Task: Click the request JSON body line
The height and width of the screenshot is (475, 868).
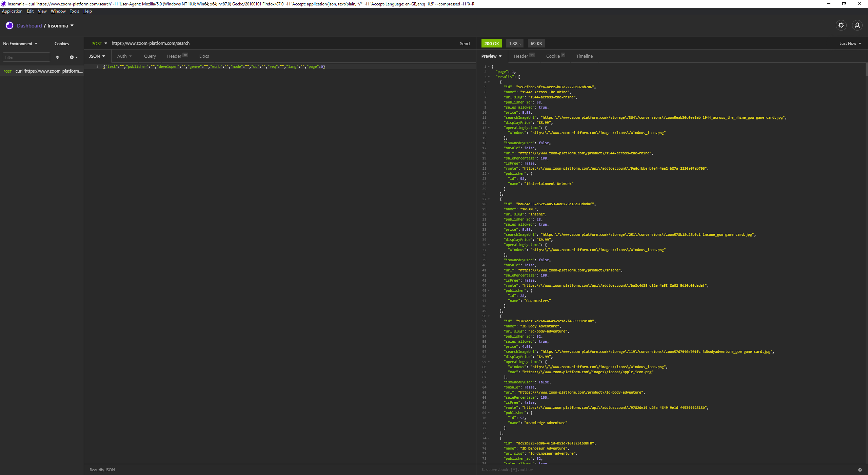Action: [x=214, y=67]
